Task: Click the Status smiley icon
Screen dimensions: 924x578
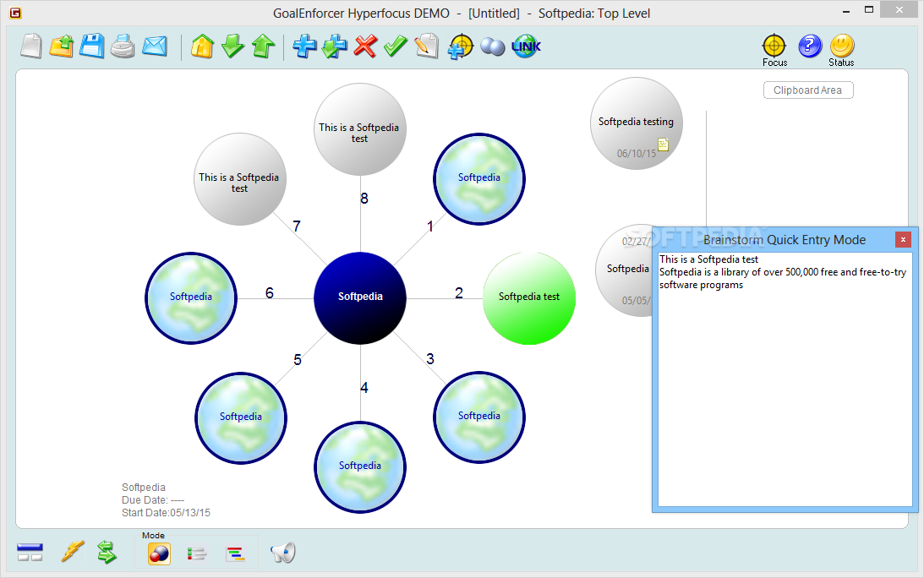Action: pos(841,50)
